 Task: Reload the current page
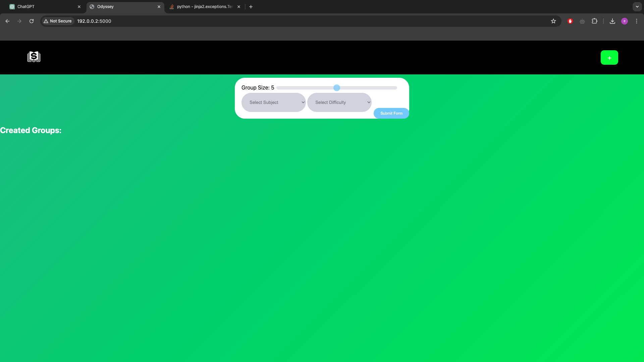pyautogui.click(x=32, y=21)
